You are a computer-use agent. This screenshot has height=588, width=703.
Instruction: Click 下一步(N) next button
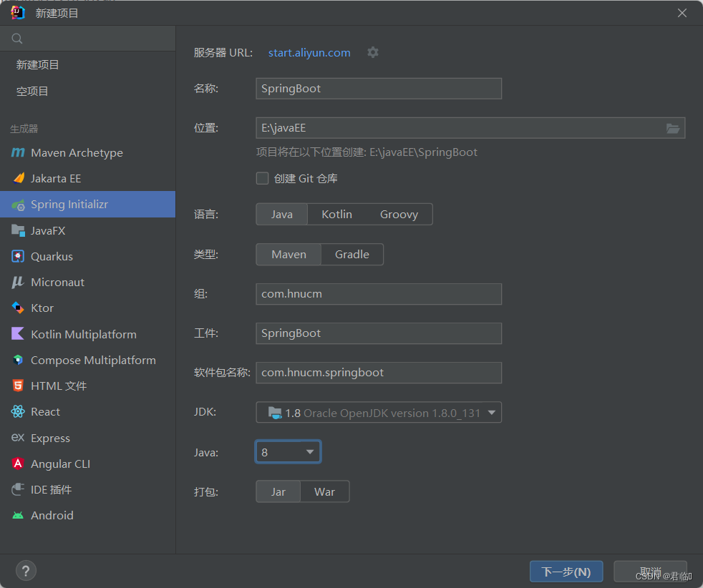coord(566,572)
